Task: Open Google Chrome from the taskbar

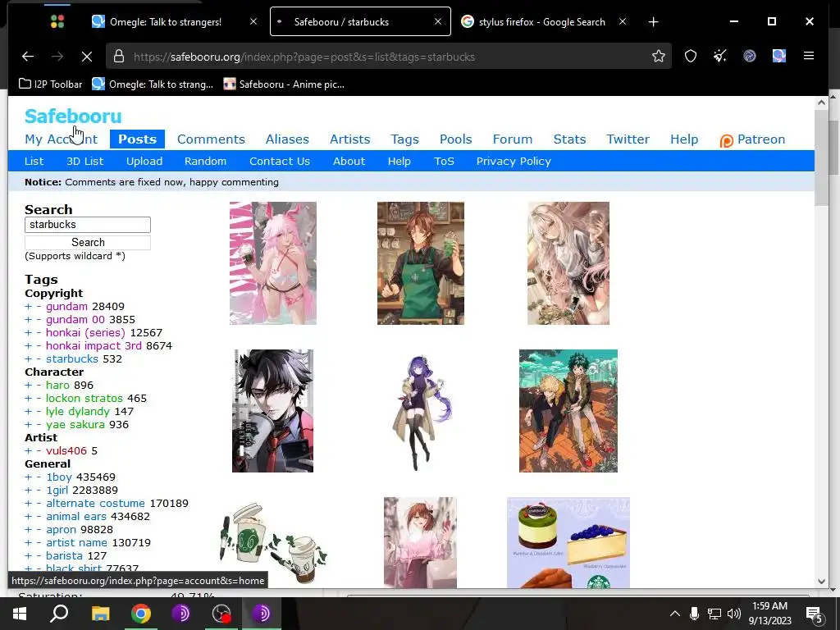Action: pos(141,614)
